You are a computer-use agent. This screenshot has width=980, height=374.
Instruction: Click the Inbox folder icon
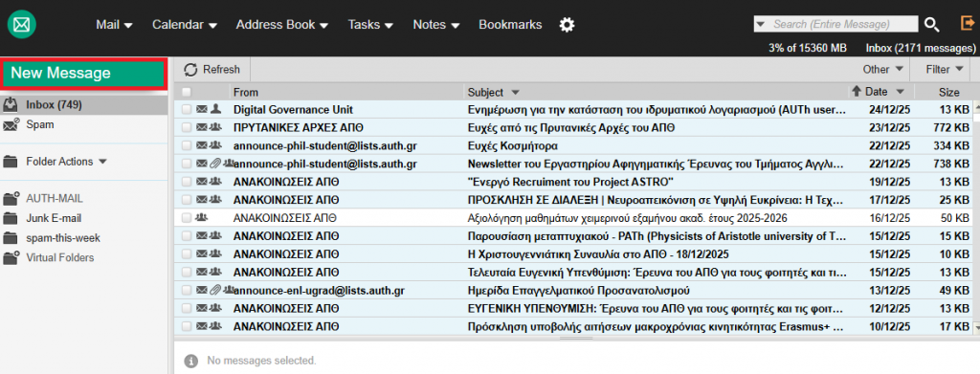(x=10, y=104)
